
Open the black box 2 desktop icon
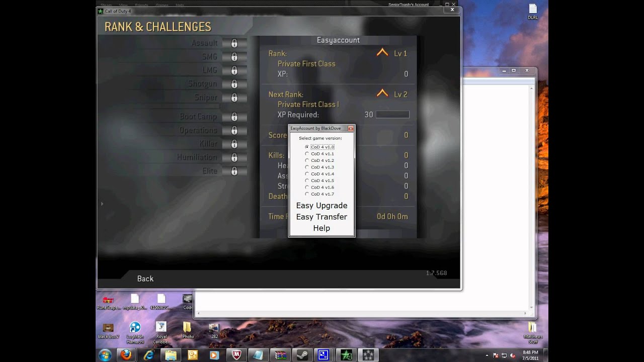[x=108, y=331]
